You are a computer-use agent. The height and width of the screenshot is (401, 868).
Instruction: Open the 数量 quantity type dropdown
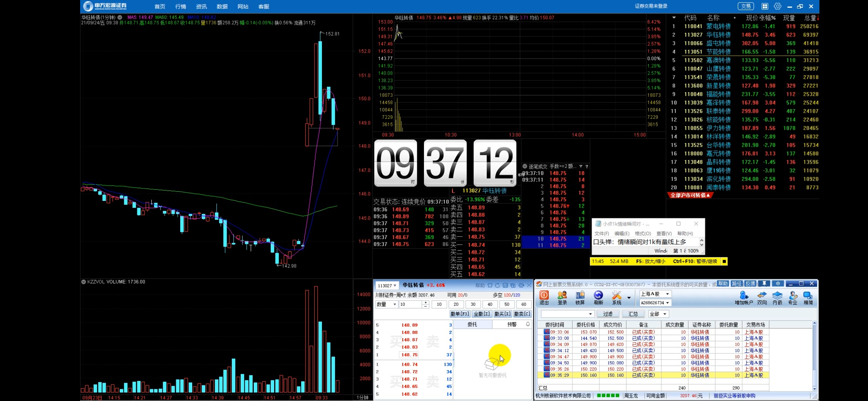(387, 304)
